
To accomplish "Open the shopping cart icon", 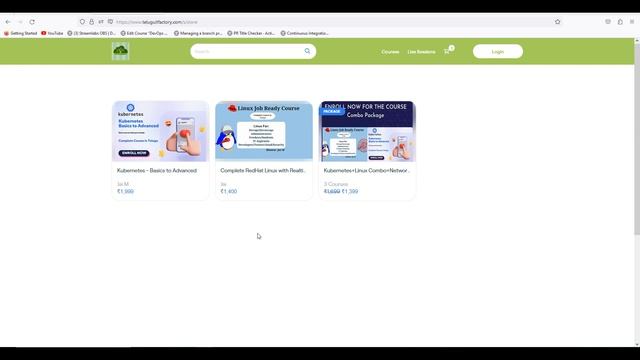I will (x=447, y=51).
